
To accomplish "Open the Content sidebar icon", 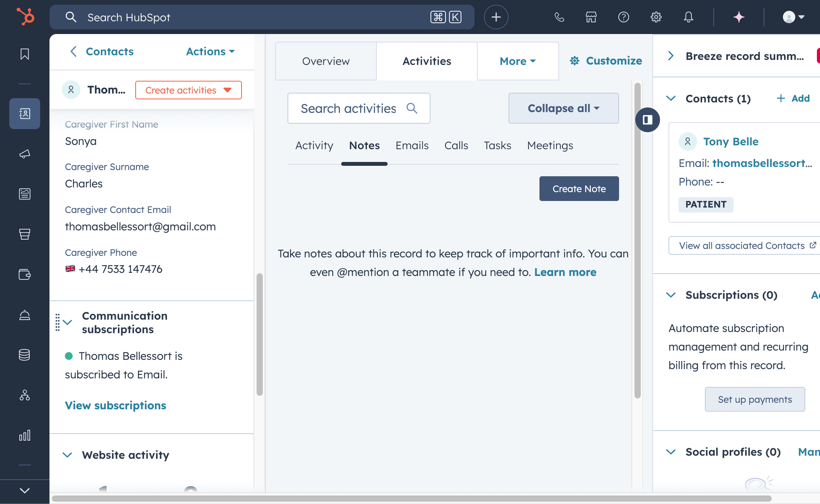I will click(25, 194).
